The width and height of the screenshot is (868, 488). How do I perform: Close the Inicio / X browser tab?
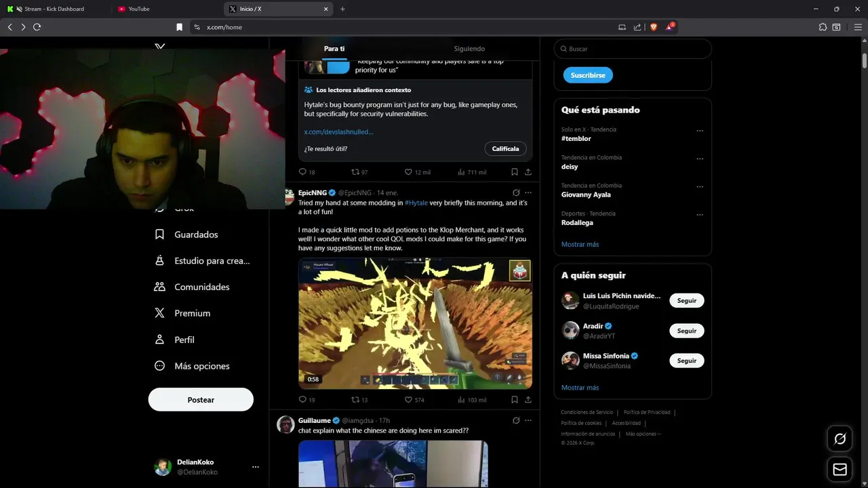coord(326,9)
